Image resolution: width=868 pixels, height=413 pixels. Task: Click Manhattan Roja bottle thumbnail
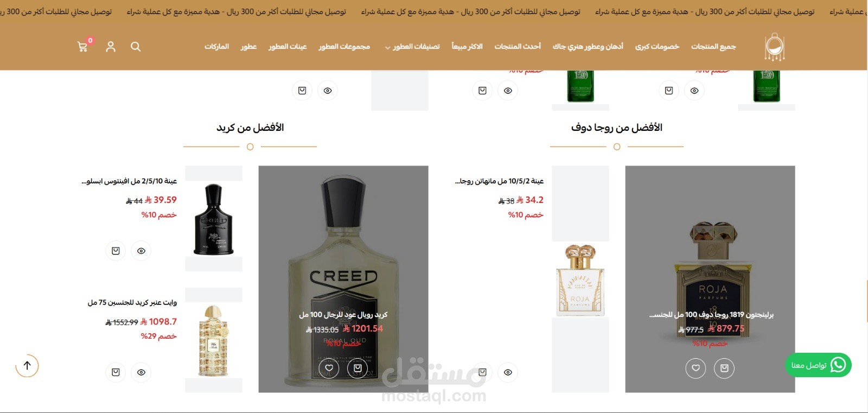pyautogui.click(x=580, y=279)
